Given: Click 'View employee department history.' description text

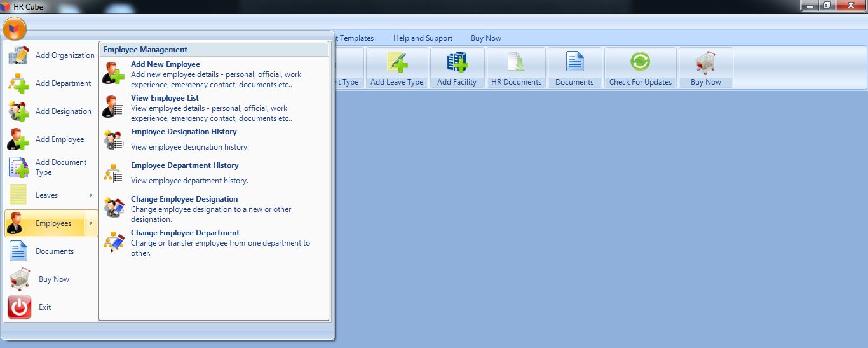Looking at the screenshot, I should point(189,181).
